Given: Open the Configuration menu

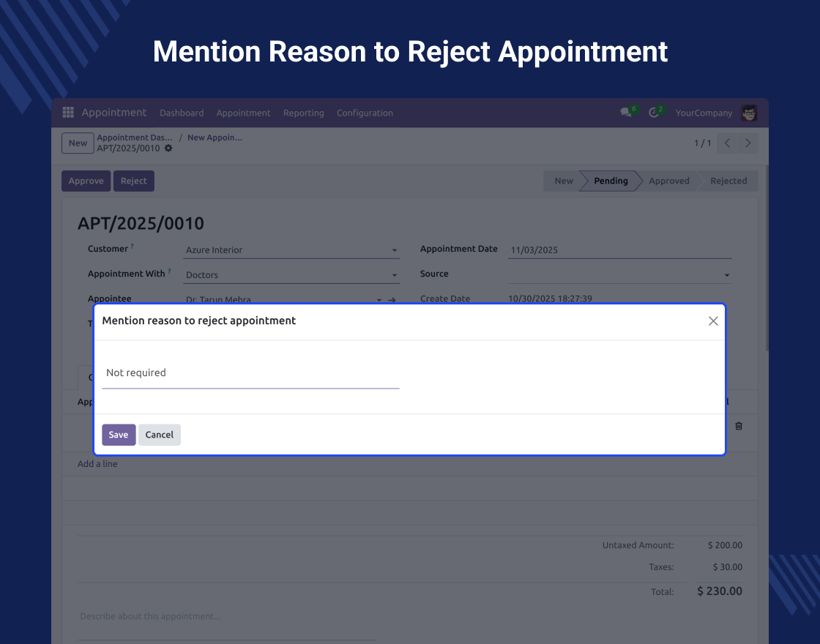Looking at the screenshot, I should click(365, 113).
